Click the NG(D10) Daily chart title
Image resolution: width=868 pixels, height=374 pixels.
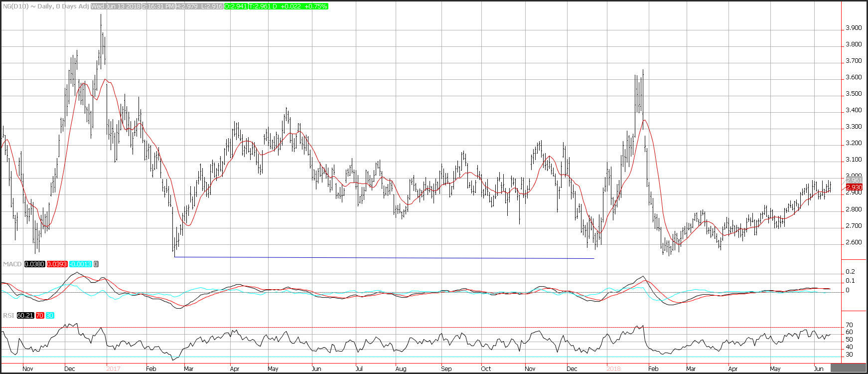[46, 6]
